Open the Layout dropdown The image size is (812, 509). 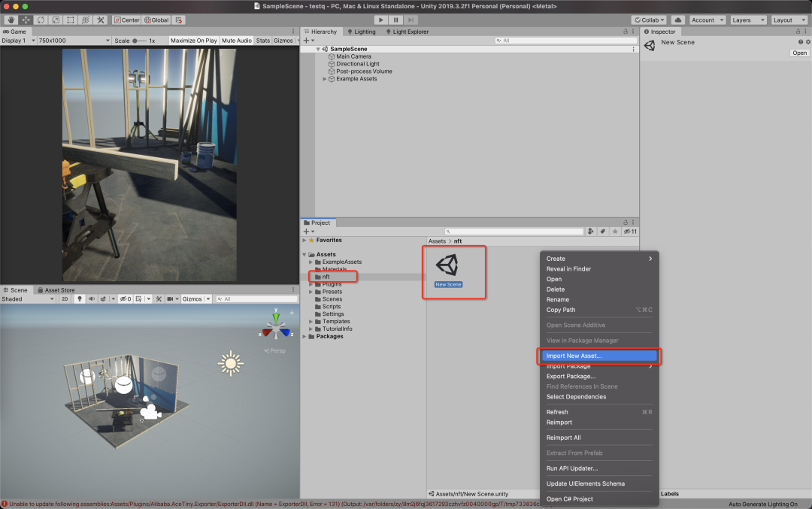click(789, 20)
